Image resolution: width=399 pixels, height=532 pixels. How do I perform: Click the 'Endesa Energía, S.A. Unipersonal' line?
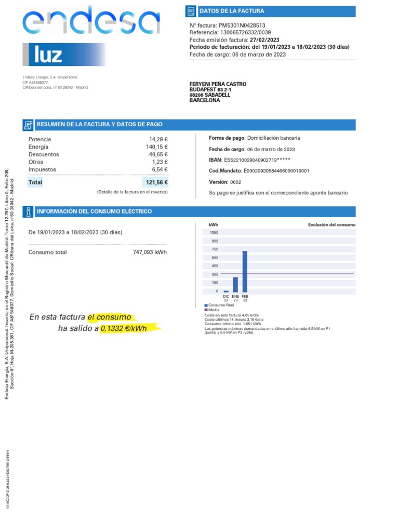tap(50, 77)
